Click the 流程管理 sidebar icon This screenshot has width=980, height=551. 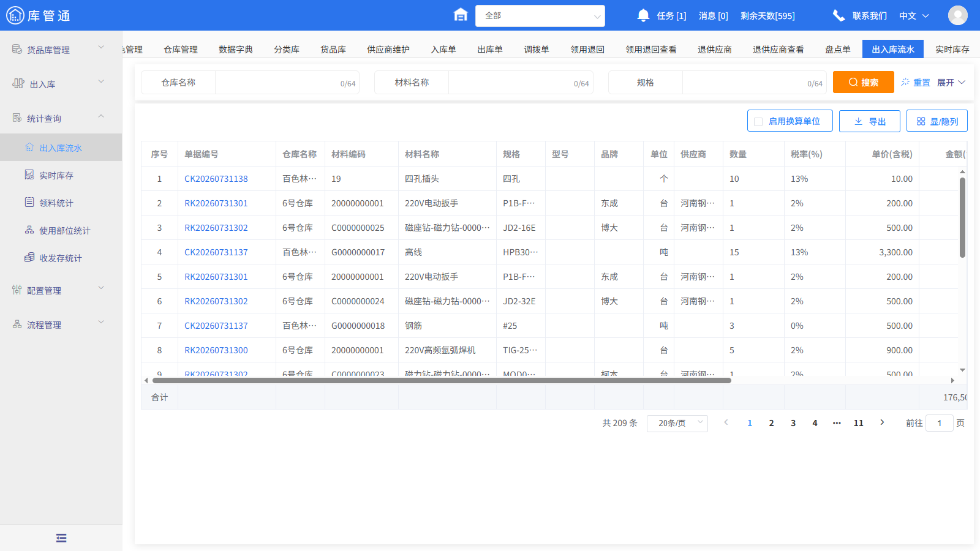(x=17, y=324)
